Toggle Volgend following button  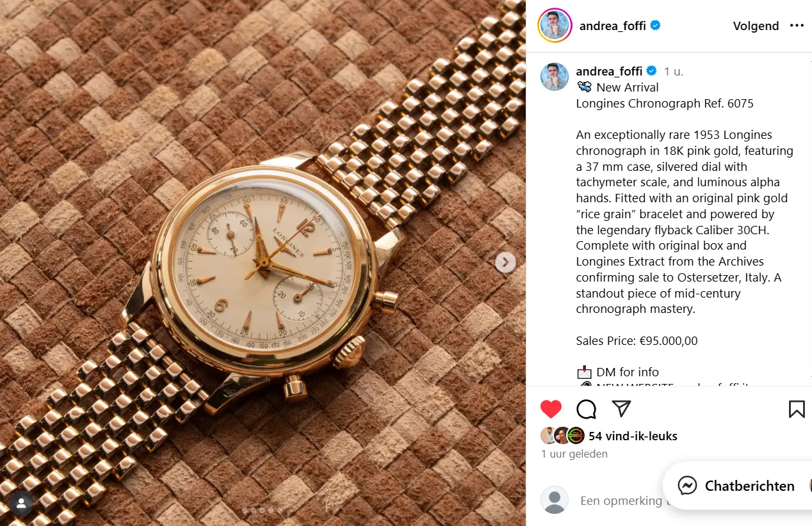tap(756, 26)
